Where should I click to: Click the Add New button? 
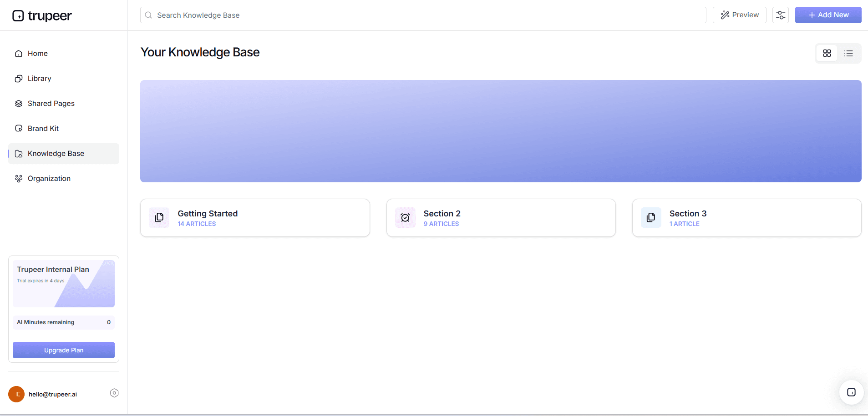827,15
